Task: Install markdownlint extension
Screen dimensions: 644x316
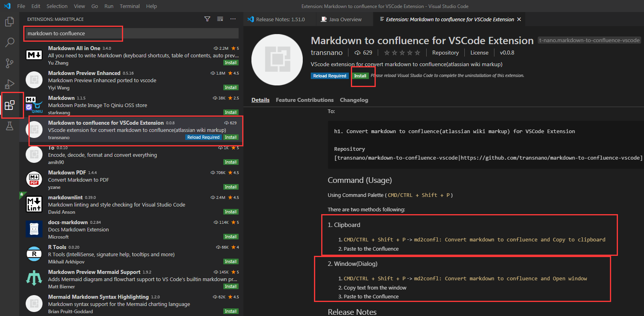Action: point(231,212)
